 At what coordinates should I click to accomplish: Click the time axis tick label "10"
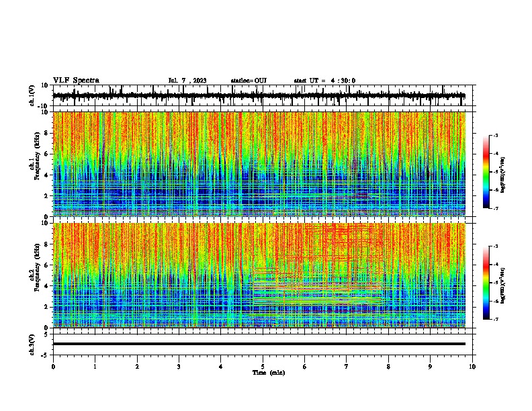pos(472,367)
